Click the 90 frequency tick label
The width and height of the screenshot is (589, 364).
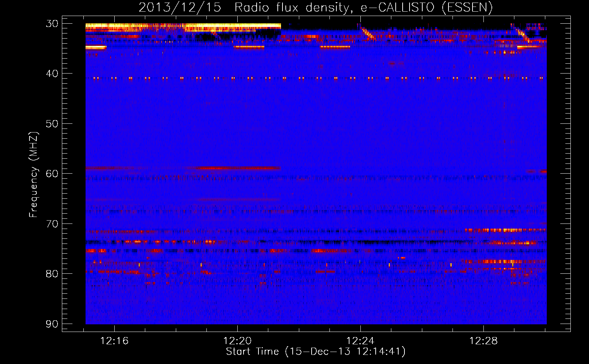[x=52, y=324]
